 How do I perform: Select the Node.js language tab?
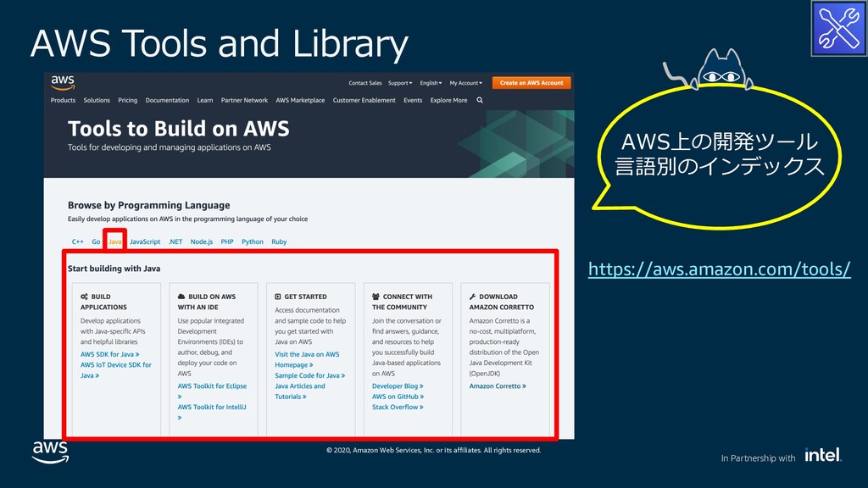tap(202, 241)
